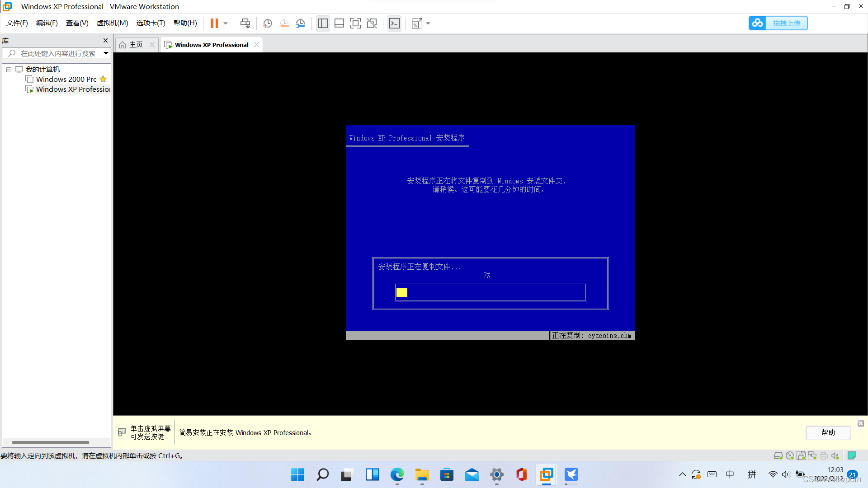Click the snapshot icon in VMware toolbar
Screen dimensions: 868x488
(267, 23)
